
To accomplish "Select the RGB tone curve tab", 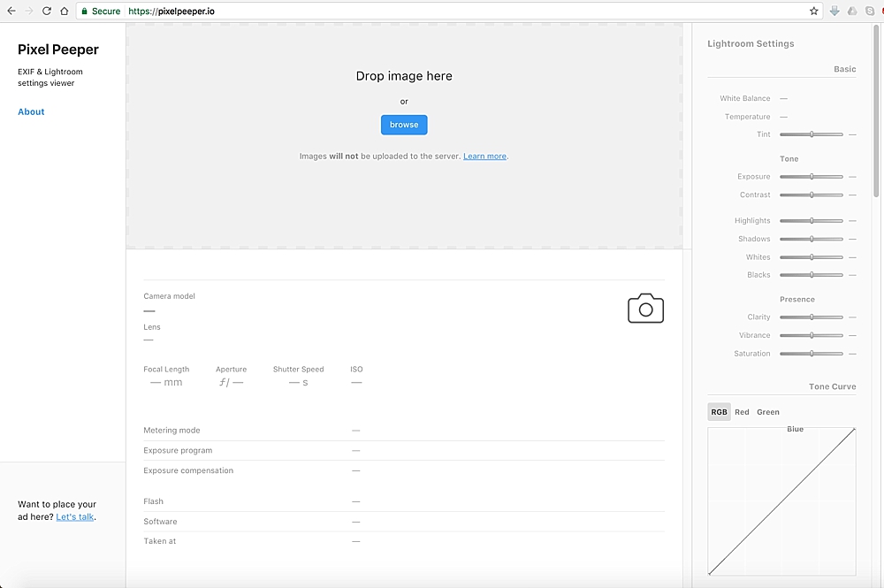I will tap(719, 412).
